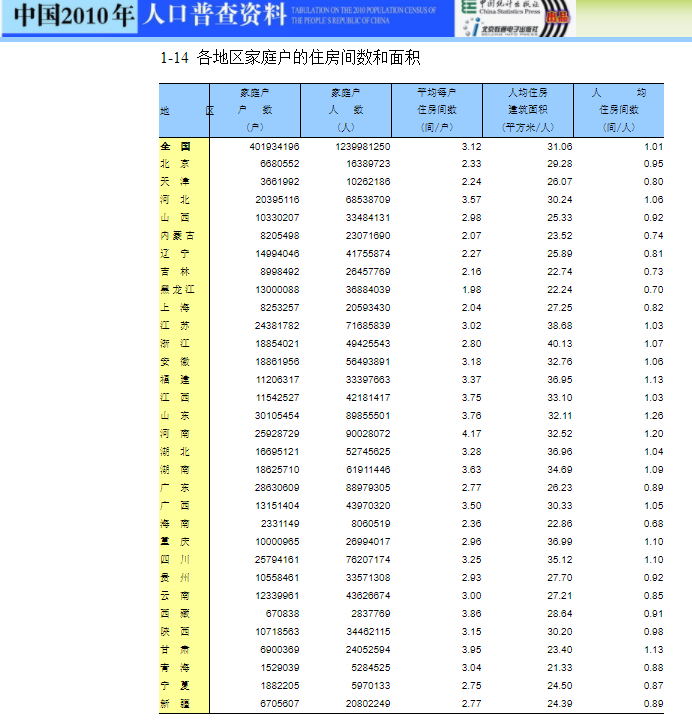Select Inner Mongolia area value 23.52
Screen dimensions: 692x720
(x=560, y=236)
